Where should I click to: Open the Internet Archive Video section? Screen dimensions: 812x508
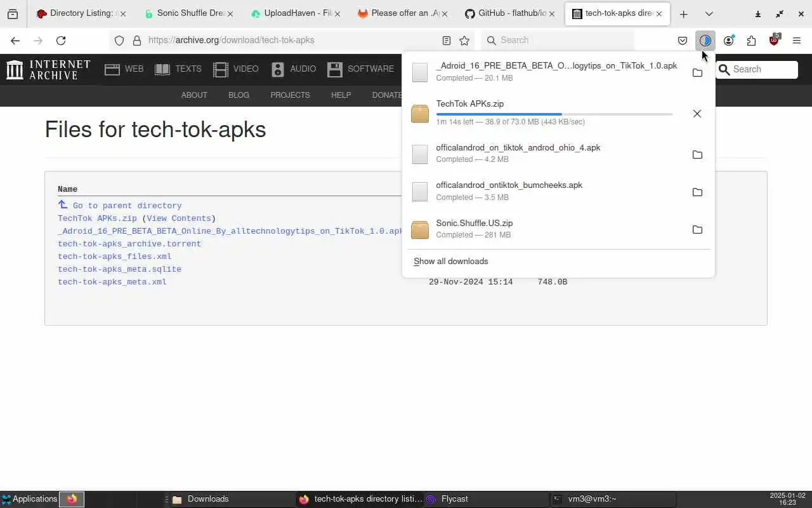236,69
